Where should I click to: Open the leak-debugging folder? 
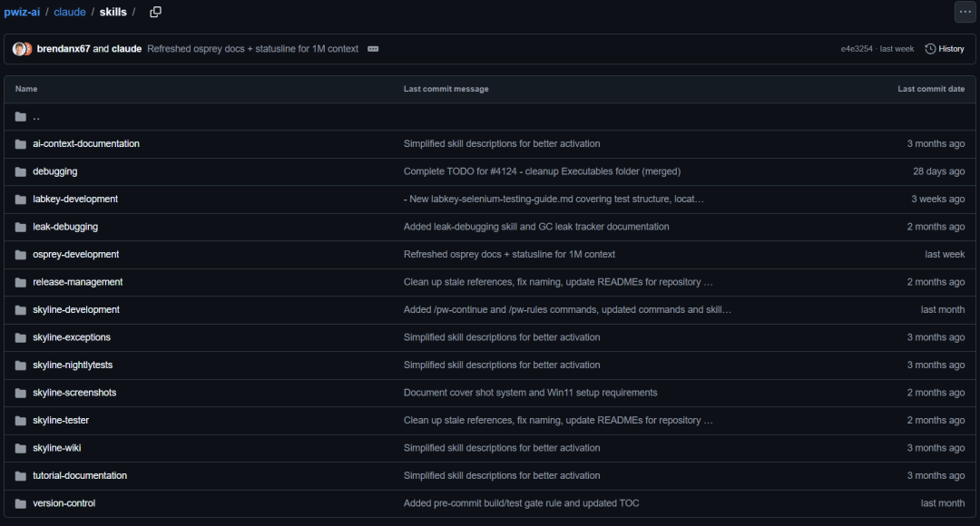pyautogui.click(x=65, y=227)
